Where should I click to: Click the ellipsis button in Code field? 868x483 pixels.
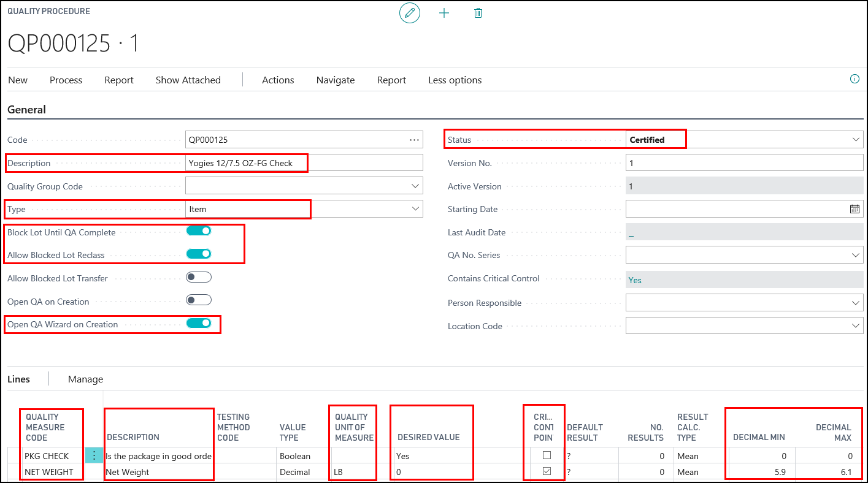point(414,140)
